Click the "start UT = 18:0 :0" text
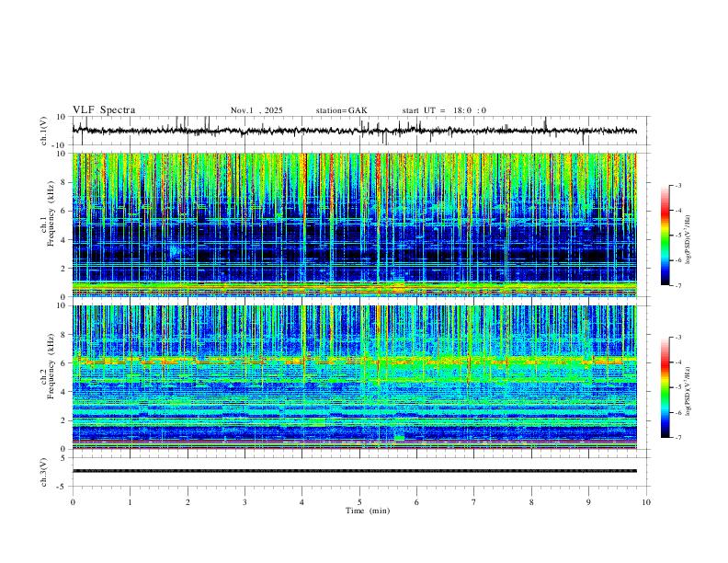 pos(444,110)
